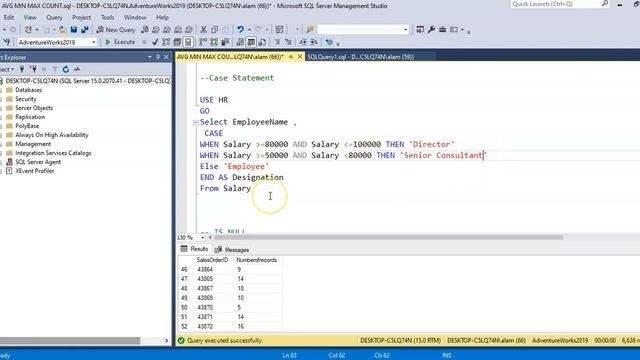Click Object Explorer Connect plug icon
640x360 pixels.
(x=22, y=69)
